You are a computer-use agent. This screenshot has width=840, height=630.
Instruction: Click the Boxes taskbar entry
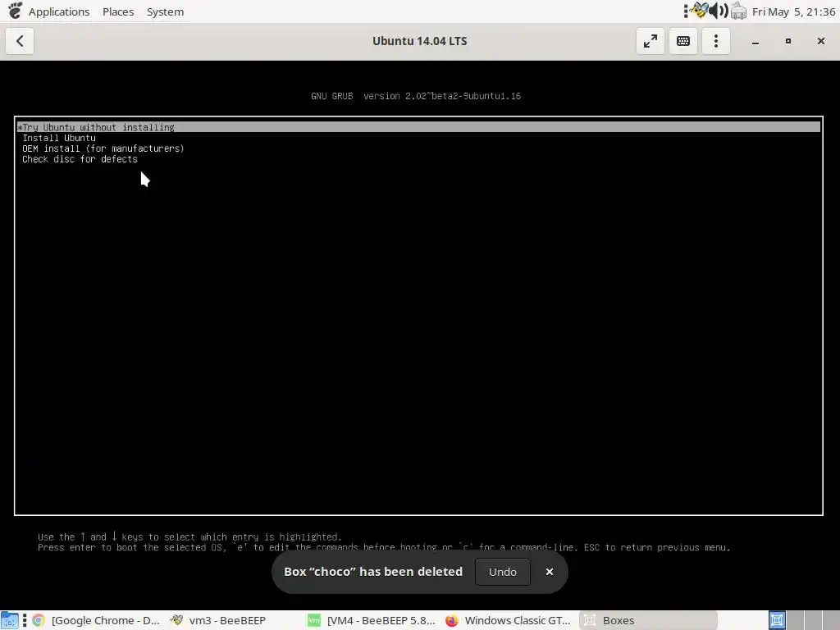click(x=648, y=620)
